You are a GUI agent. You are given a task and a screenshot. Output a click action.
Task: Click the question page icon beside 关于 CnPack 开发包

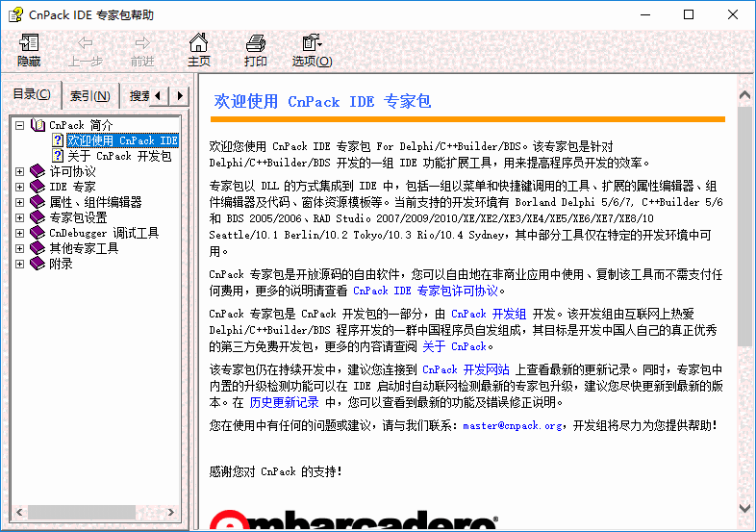(58, 156)
